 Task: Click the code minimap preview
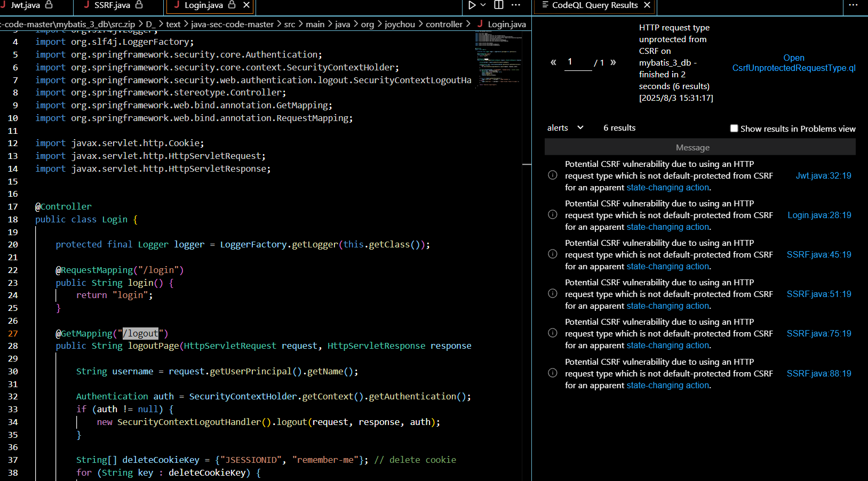[498, 59]
